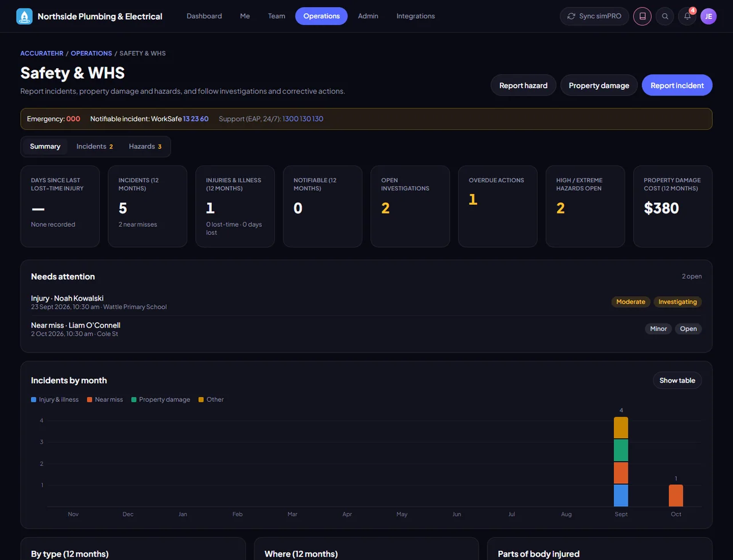Click the Report hazard button

[x=523, y=85]
